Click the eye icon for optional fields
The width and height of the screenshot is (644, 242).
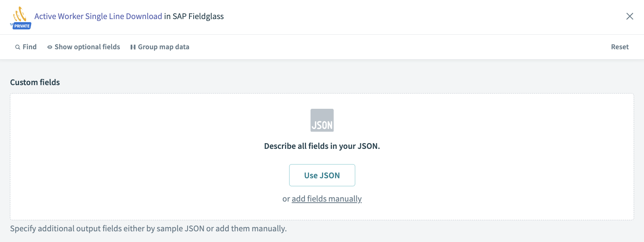[x=50, y=47]
